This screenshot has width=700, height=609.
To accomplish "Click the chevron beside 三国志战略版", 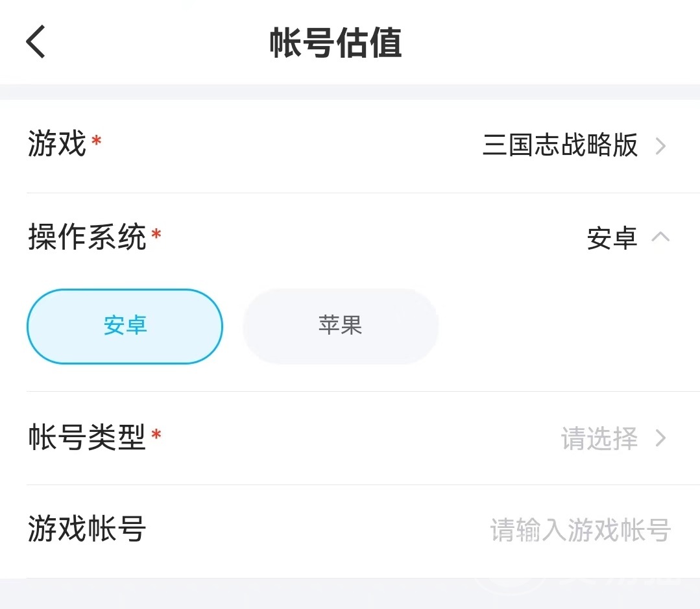I will click(660, 146).
